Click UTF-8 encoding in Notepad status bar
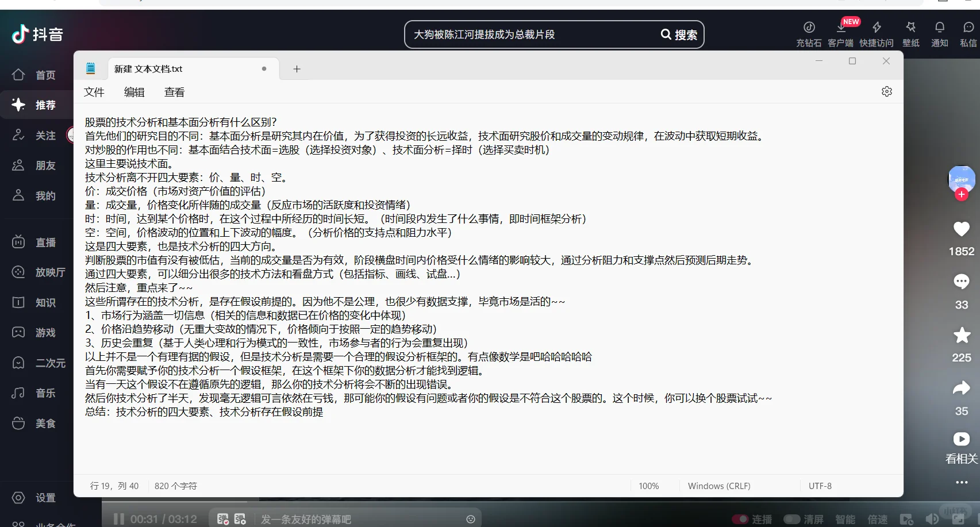This screenshot has width=980, height=527. click(x=820, y=486)
